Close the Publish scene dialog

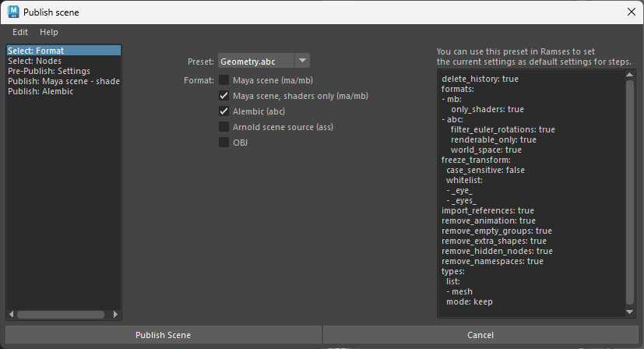click(x=632, y=12)
